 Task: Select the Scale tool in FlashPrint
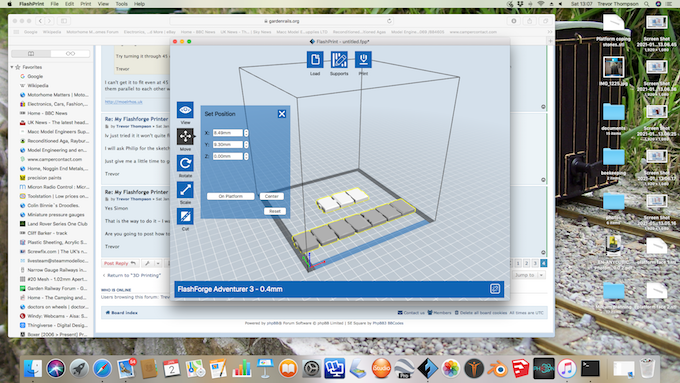pos(185,190)
